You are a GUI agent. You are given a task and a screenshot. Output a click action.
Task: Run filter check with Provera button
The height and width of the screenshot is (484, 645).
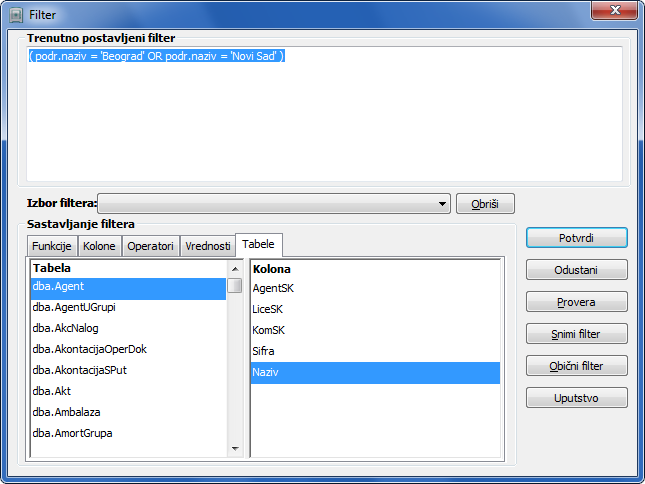[x=576, y=302]
